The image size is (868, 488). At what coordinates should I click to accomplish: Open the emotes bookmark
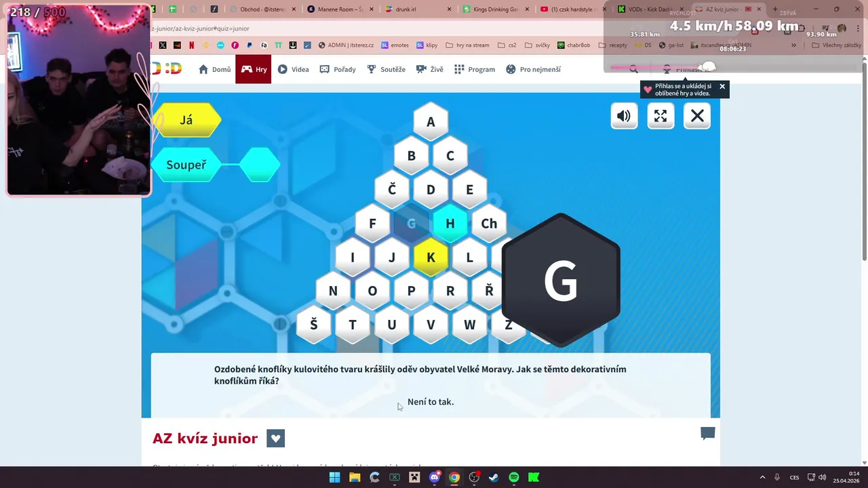pyautogui.click(x=395, y=45)
